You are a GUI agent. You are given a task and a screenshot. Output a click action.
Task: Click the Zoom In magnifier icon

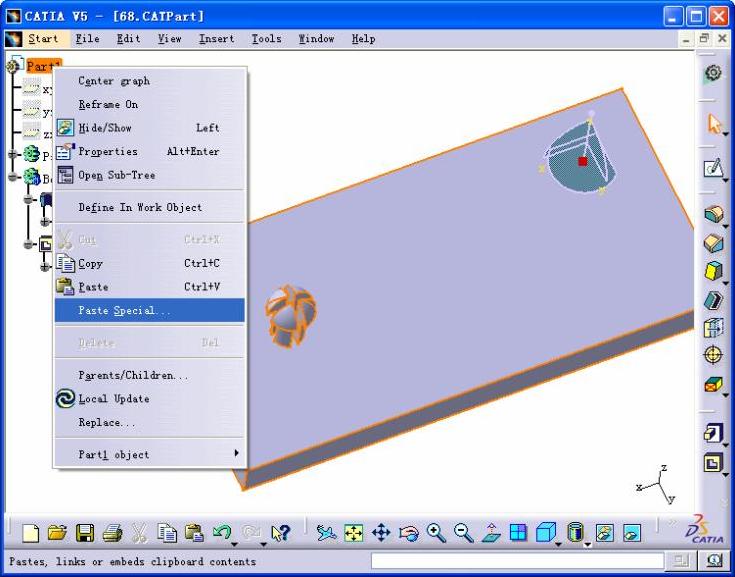pos(436,533)
